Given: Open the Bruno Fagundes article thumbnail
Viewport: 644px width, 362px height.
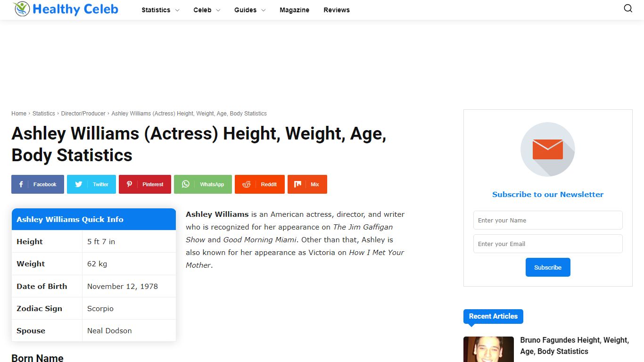Looking at the screenshot, I should (x=488, y=349).
